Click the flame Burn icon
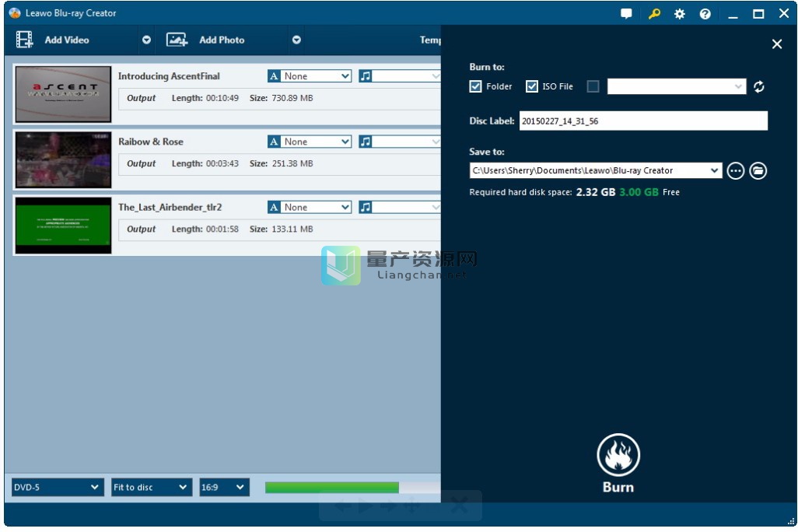798x532 pixels. coord(618,455)
